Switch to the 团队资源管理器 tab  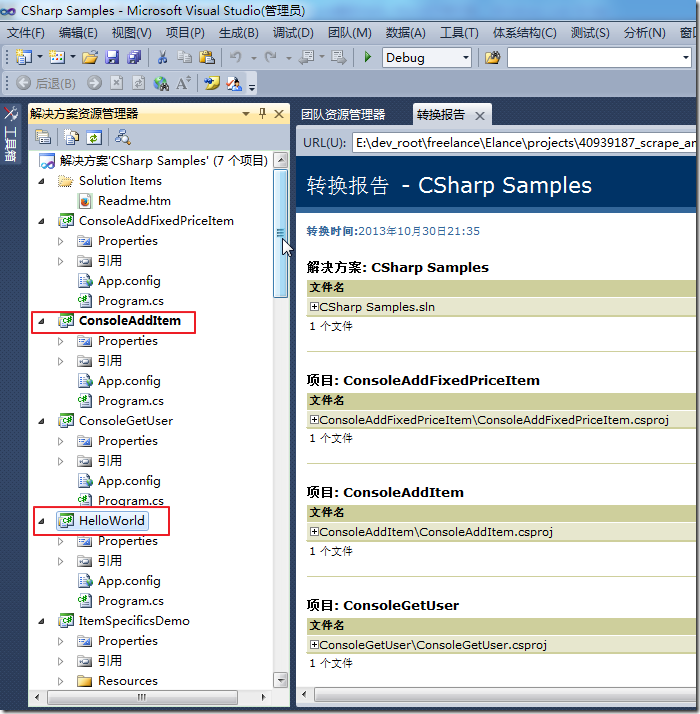coord(343,114)
